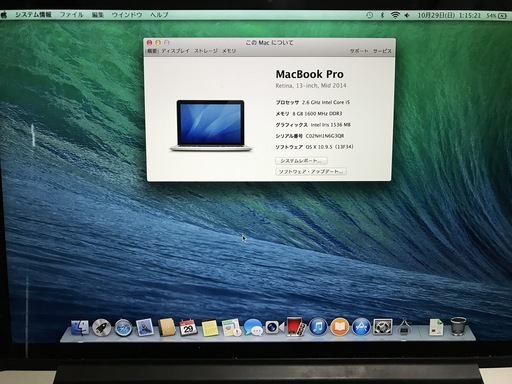Viewport: 512px width, 384px height.
Task: Launch iTunes from the Dock
Action: pos(318,327)
